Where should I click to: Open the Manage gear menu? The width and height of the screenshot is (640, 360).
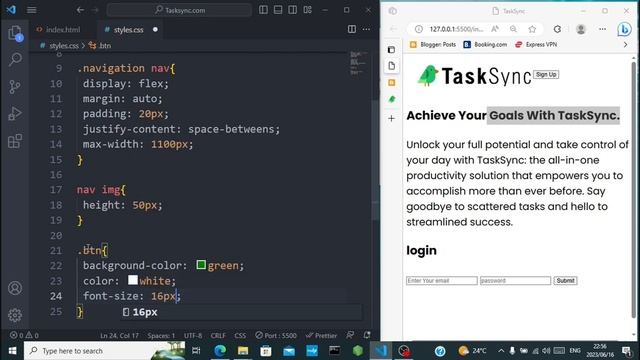click(15, 315)
